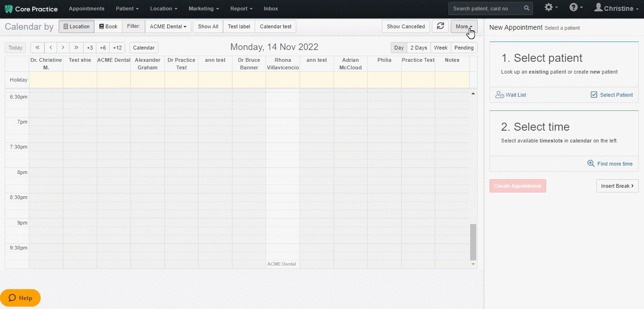Click the scrollbar down arrow
This screenshot has width=644, height=309.
pyautogui.click(x=473, y=264)
